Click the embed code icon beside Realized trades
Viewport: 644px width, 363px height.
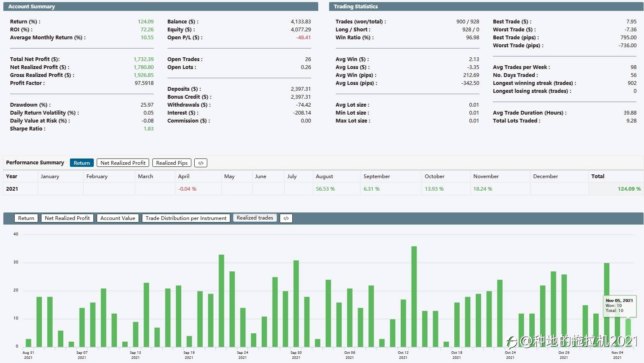pyautogui.click(x=286, y=218)
